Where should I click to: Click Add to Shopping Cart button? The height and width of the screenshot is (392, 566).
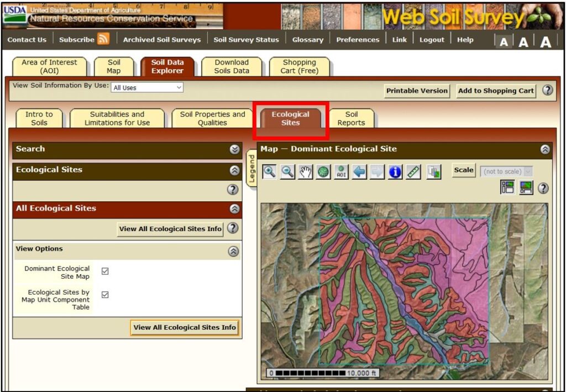point(496,91)
